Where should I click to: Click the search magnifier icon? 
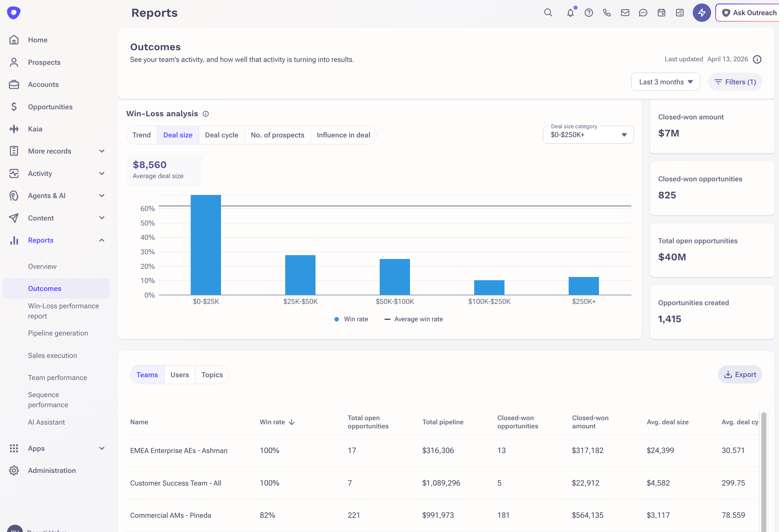[x=548, y=13]
